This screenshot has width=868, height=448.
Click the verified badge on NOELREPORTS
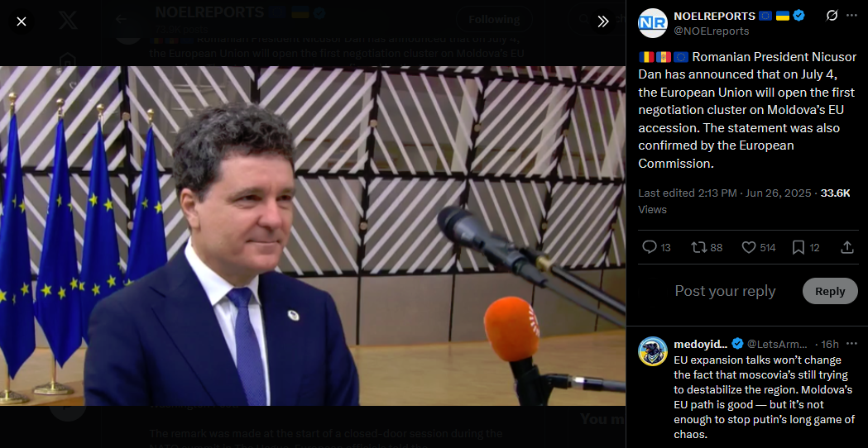coord(798,16)
